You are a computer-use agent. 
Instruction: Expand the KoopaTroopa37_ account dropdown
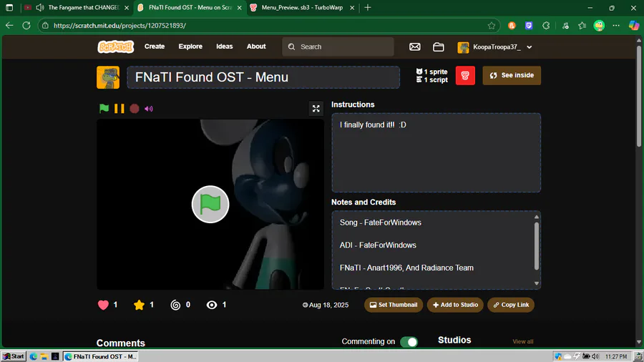pyautogui.click(x=495, y=47)
